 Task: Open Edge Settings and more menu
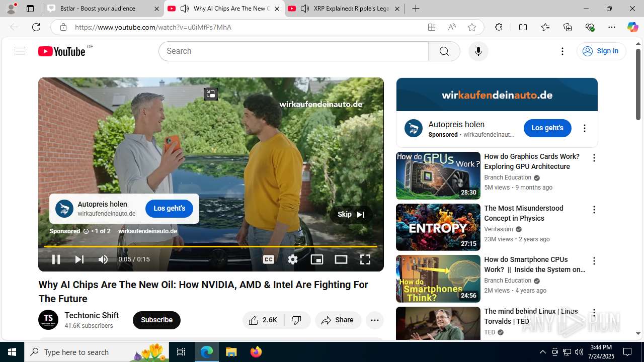pos(612,27)
